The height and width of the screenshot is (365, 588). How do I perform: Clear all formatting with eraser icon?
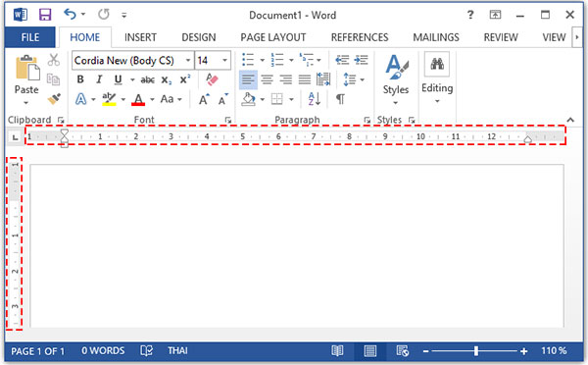tap(212, 78)
